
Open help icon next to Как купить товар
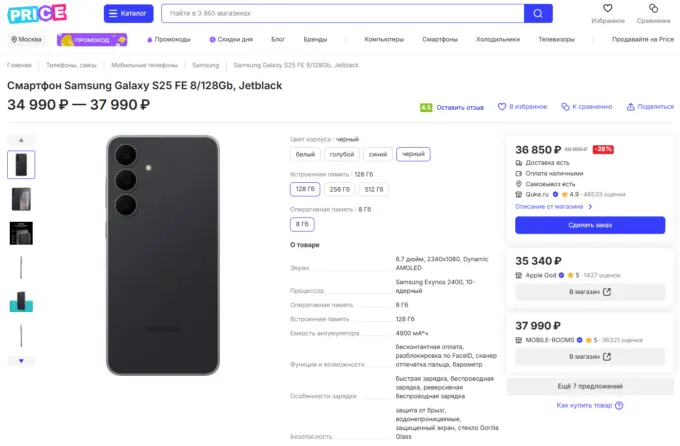(619, 405)
